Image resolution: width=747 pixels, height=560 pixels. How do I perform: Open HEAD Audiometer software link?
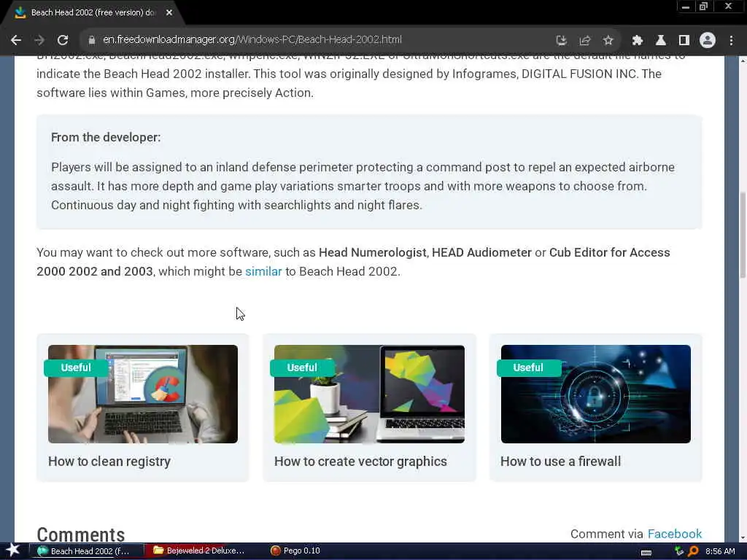coord(481,252)
